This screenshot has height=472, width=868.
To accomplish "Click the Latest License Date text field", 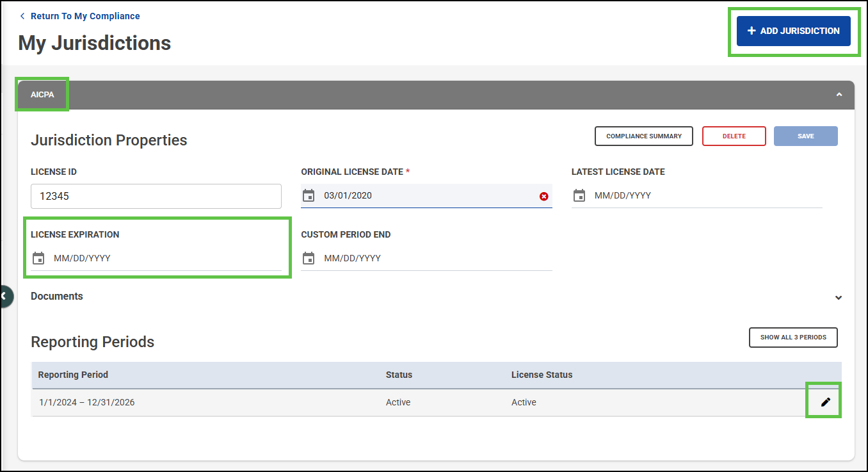I will pyautogui.click(x=704, y=196).
